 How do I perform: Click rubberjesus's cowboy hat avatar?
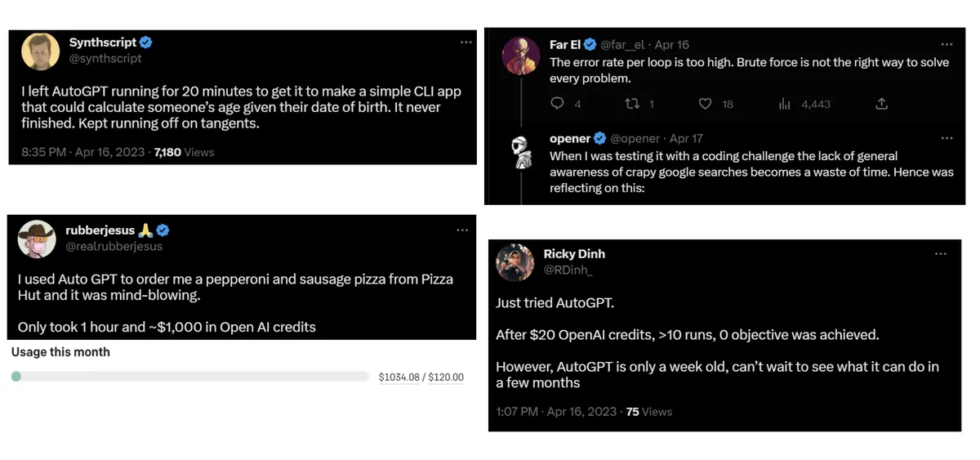coord(37,239)
